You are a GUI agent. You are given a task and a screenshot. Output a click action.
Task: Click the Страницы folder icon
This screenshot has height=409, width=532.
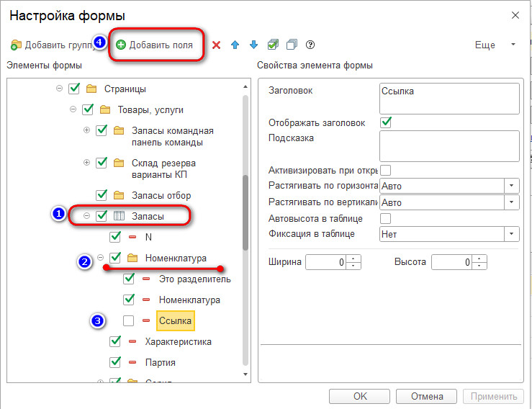pyautogui.click(x=91, y=89)
